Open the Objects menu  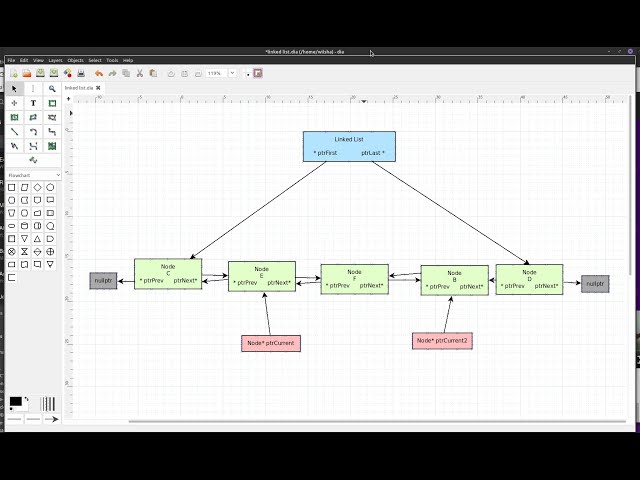76,60
